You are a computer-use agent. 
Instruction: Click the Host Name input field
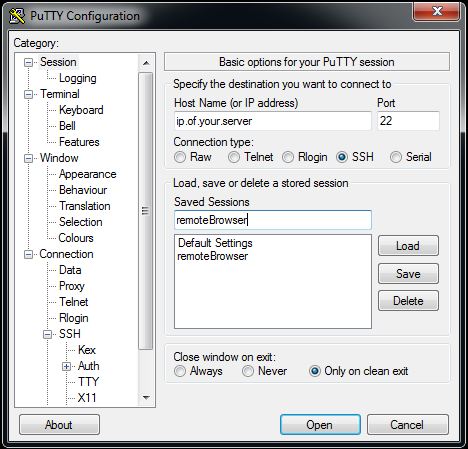tap(273, 121)
